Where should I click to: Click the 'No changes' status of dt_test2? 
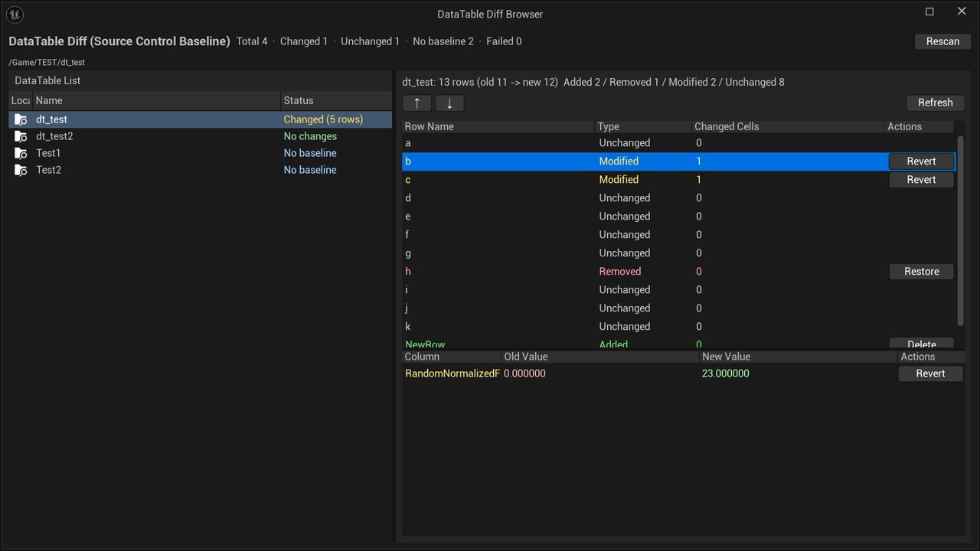310,136
